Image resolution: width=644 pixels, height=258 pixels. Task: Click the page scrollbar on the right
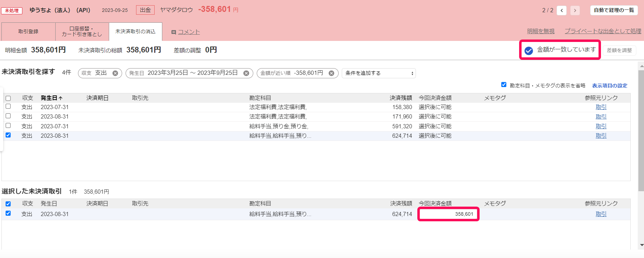tap(641, 131)
